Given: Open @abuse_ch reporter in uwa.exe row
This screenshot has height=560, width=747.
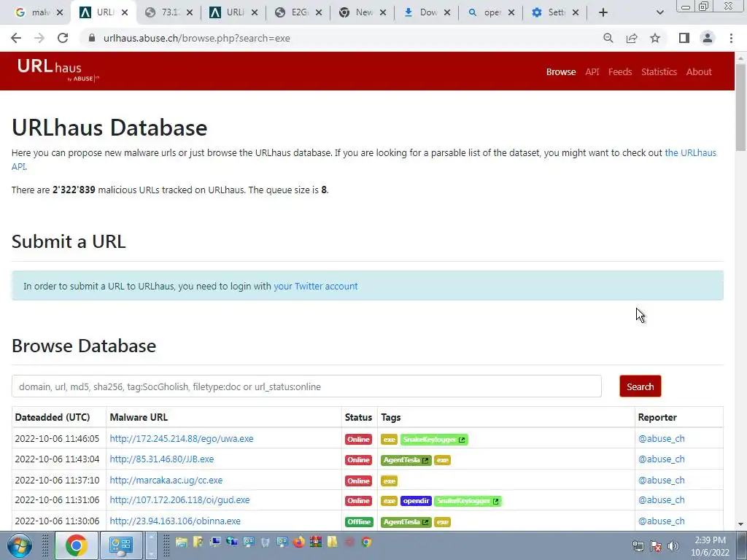Looking at the screenshot, I should (x=661, y=438).
